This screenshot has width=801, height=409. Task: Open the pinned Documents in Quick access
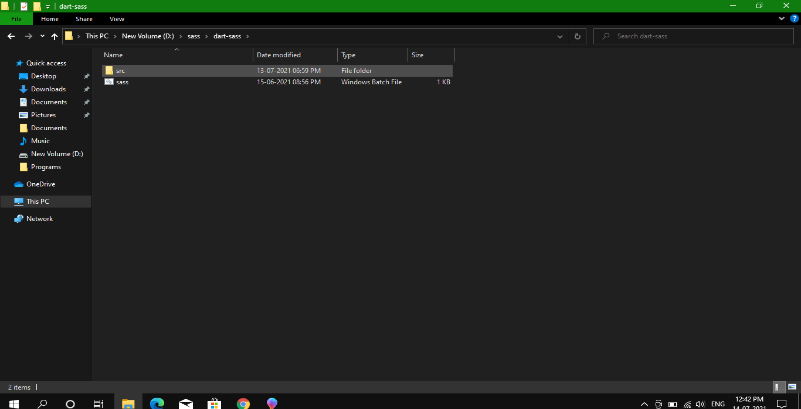point(49,102)
